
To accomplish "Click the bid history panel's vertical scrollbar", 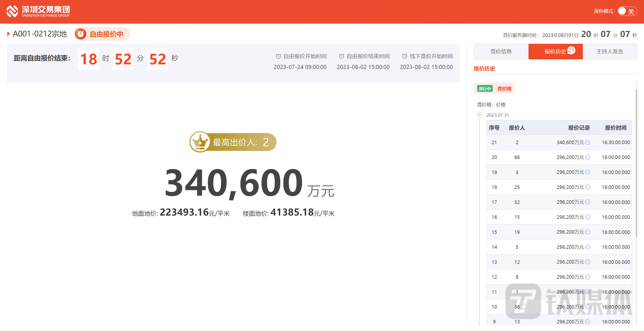I will [x=636, y=163].
